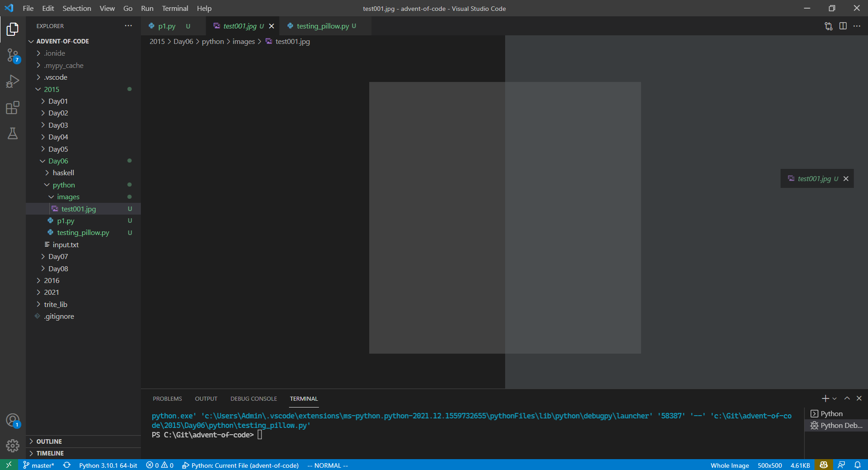
Task: Click the Open Changes icon in the editor toolbar
Action: coord(829,26)
